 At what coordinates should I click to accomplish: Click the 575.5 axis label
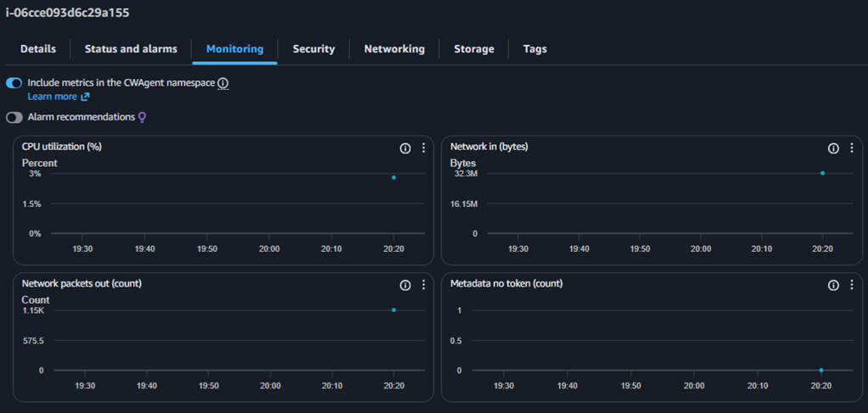tap(33, 340)
